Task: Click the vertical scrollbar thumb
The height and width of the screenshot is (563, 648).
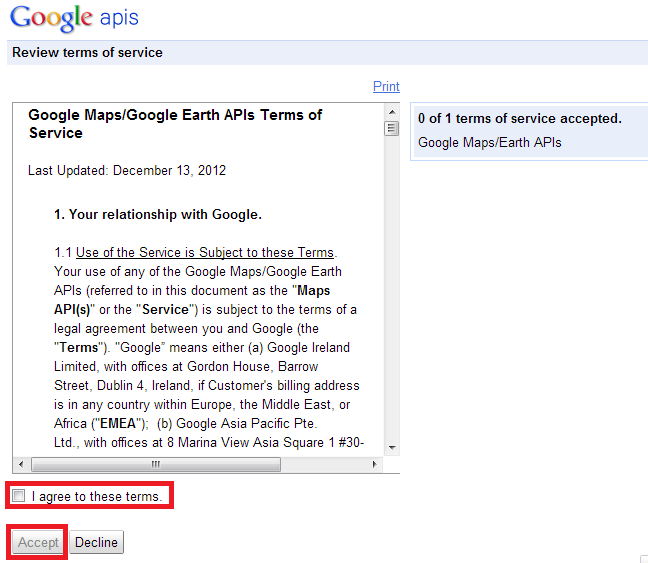Action: click(391, 128)
